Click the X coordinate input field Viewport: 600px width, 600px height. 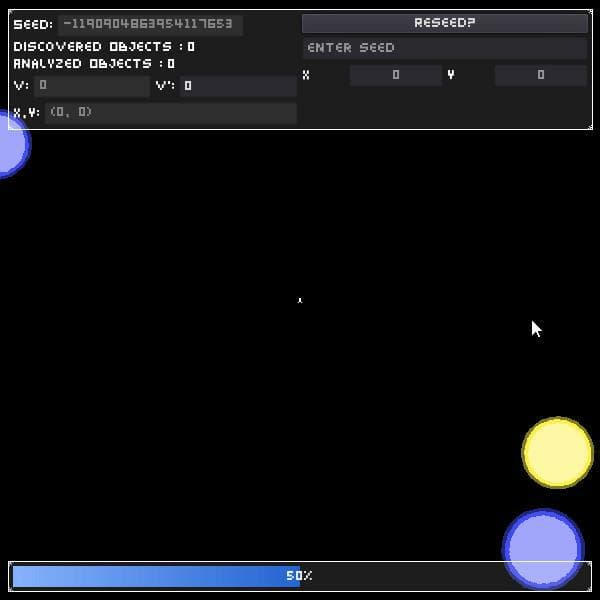(x=396, y=75)
